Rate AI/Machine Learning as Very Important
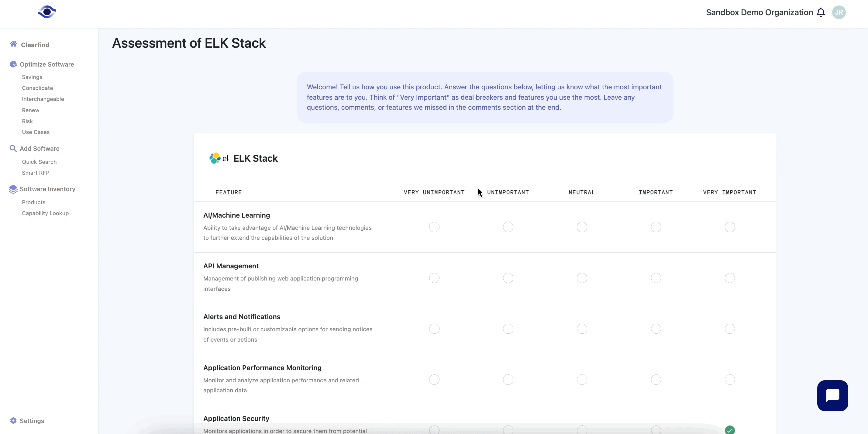Viewport: 868px width, 434px height. click(729, 227)
